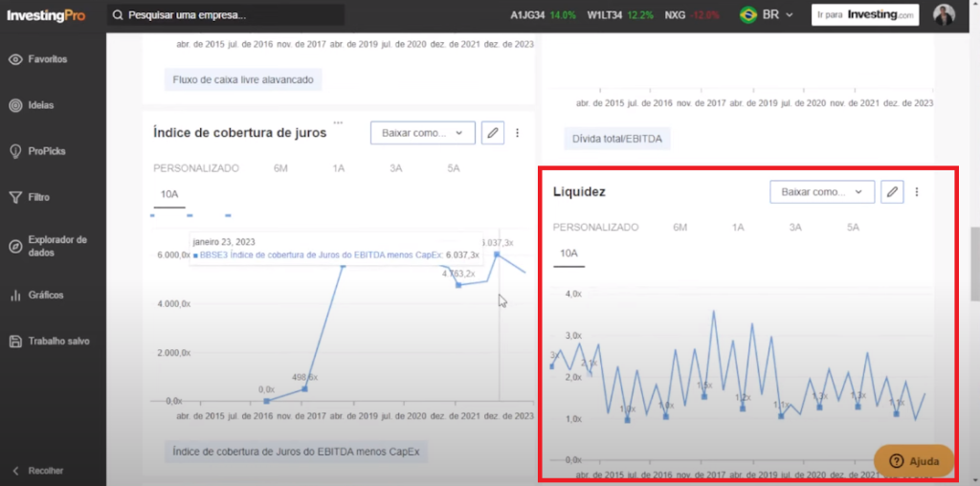Click the Gráficos bar chart icon
980x486 pixels.
(x=15, y=296)
